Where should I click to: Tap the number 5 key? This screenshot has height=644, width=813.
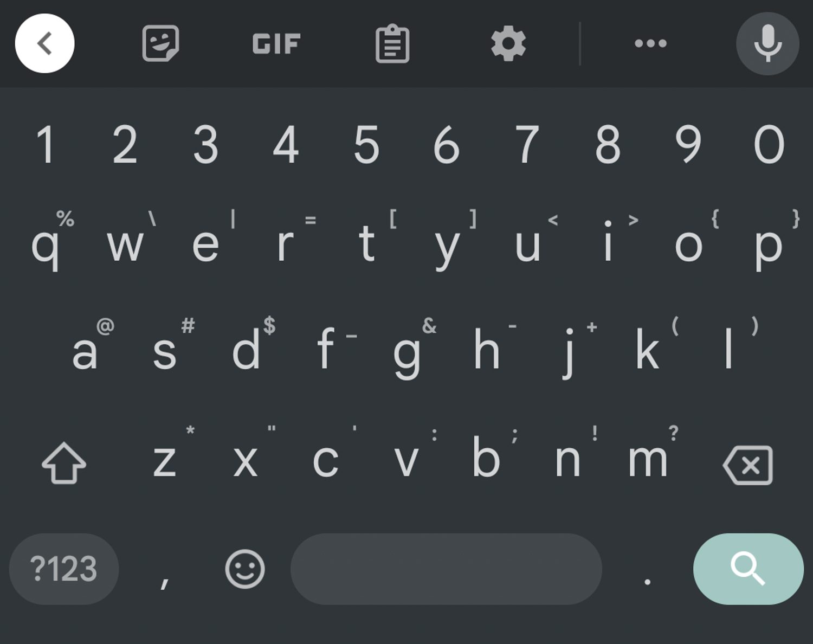(x=366, y=144)
